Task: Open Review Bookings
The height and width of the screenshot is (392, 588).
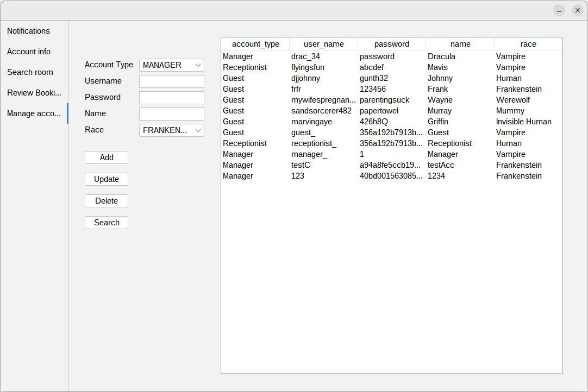Action: click(34, 93)
